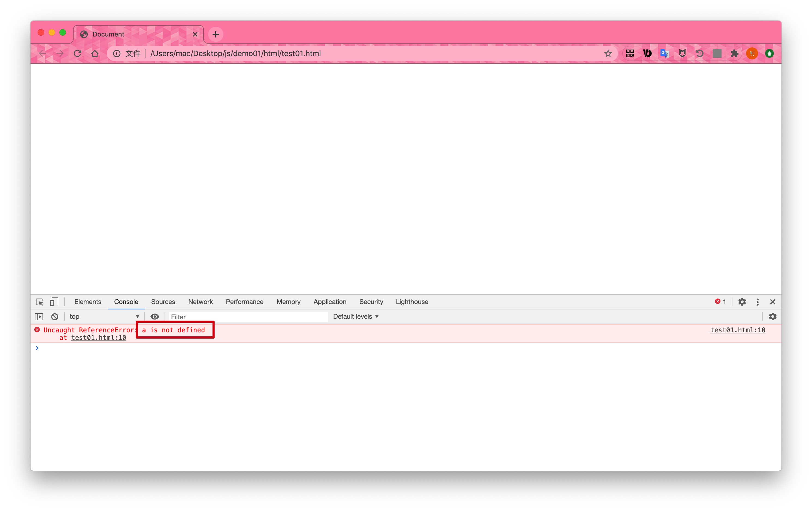812x511 pixels.
Task: Reload the page with the refresh button
Action: 78,53
